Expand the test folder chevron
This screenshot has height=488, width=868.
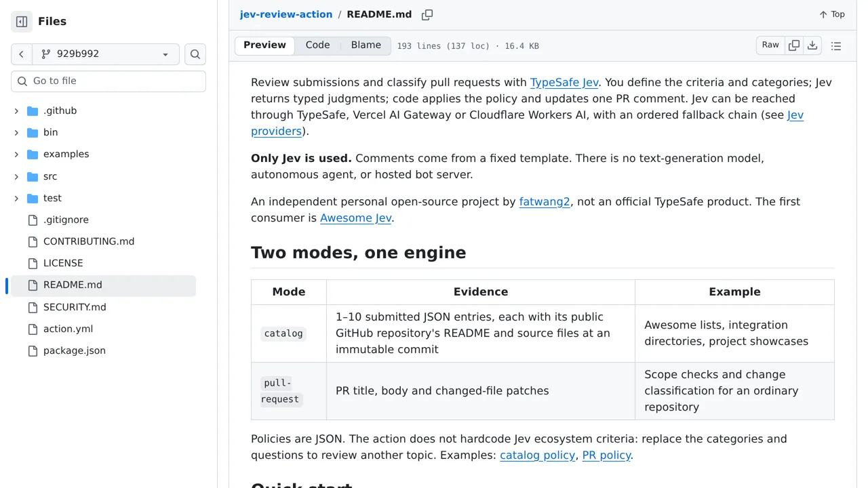coord(16,199)
